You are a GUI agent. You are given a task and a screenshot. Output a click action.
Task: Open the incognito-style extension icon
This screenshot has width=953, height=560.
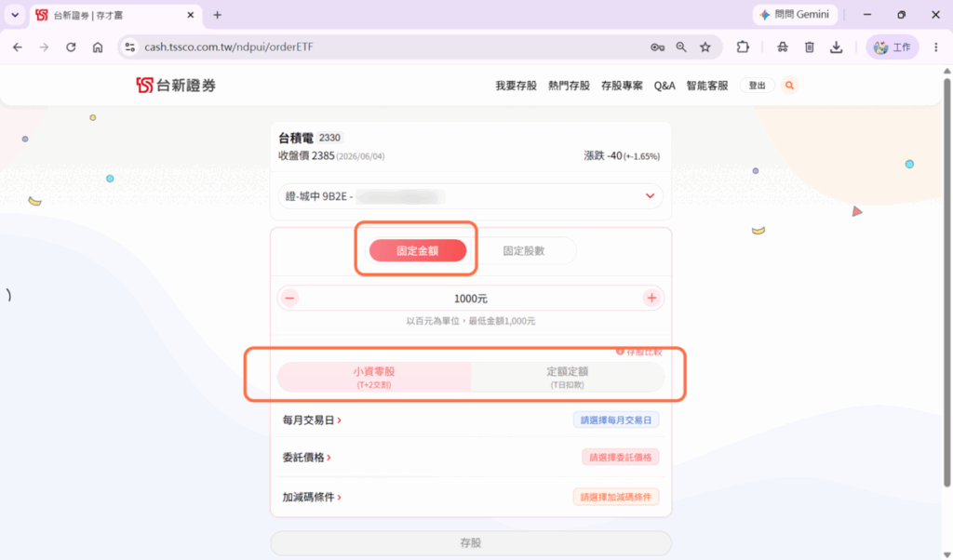(x=783, y=47)
